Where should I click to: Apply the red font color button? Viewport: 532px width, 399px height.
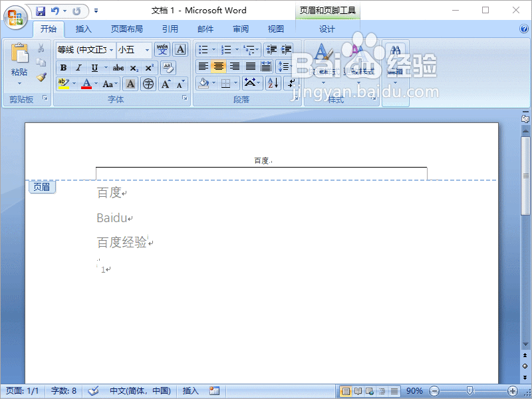point(86,84)
